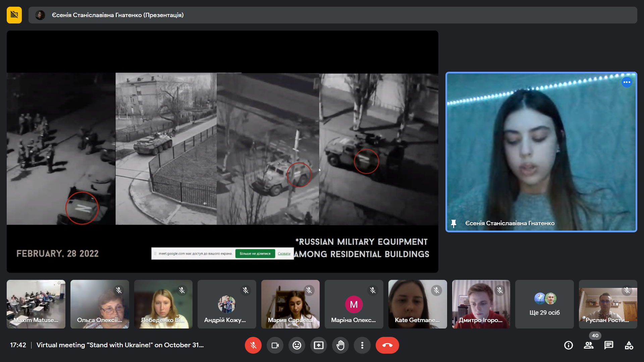Expand the 'Ще 29 осіб' participants tile

pos(544,304)
